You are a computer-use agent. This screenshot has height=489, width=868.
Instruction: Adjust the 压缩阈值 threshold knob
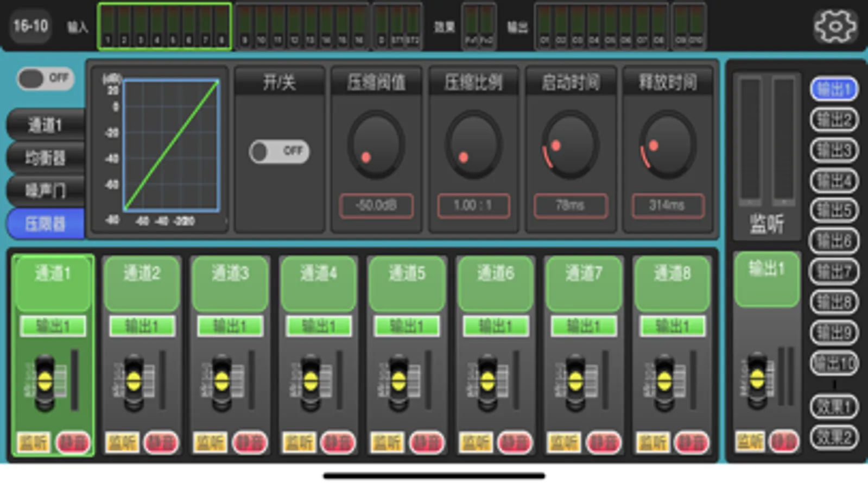(376, 146)
